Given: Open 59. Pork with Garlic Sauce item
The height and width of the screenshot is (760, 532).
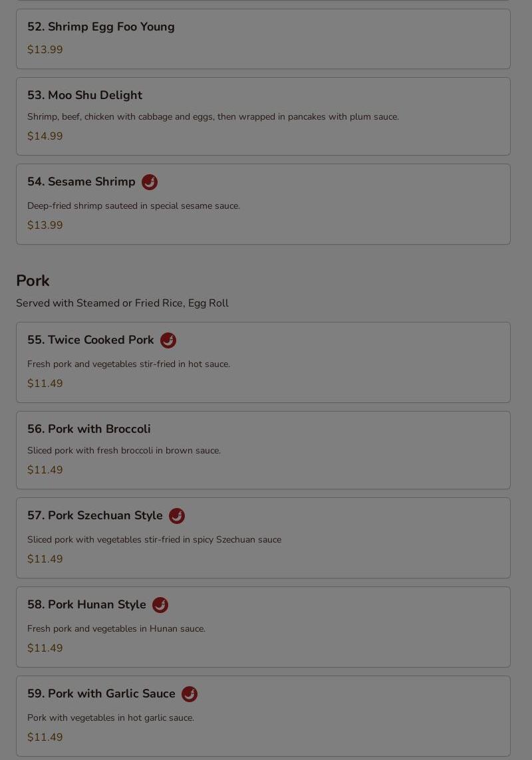Looking at the screenshot, I should pyautogui.click(x=101, y=694).
